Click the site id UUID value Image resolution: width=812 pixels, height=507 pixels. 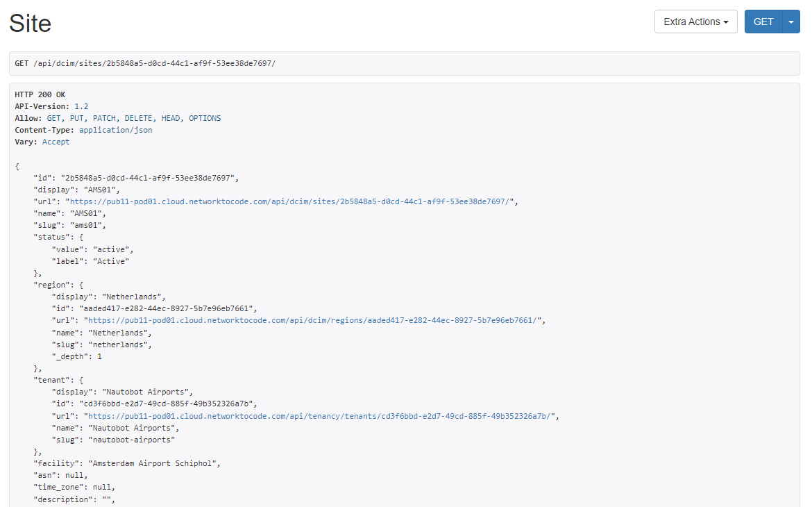point(149,178)
